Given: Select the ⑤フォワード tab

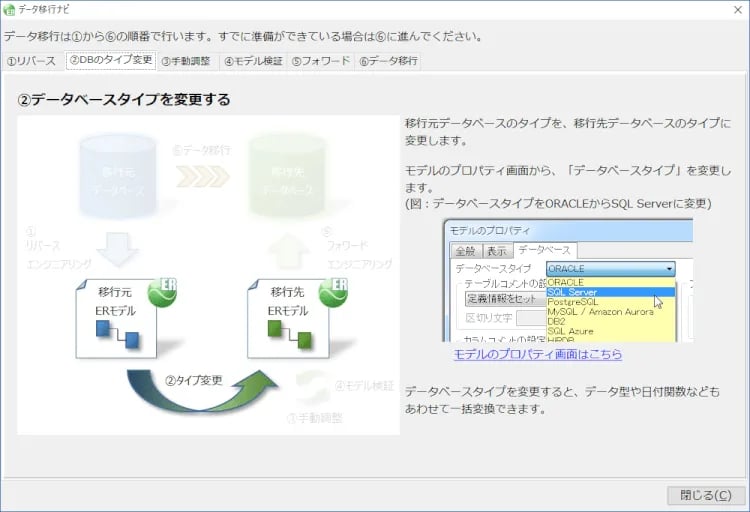Looking at the screenshot, I should (x=320, y=61).
